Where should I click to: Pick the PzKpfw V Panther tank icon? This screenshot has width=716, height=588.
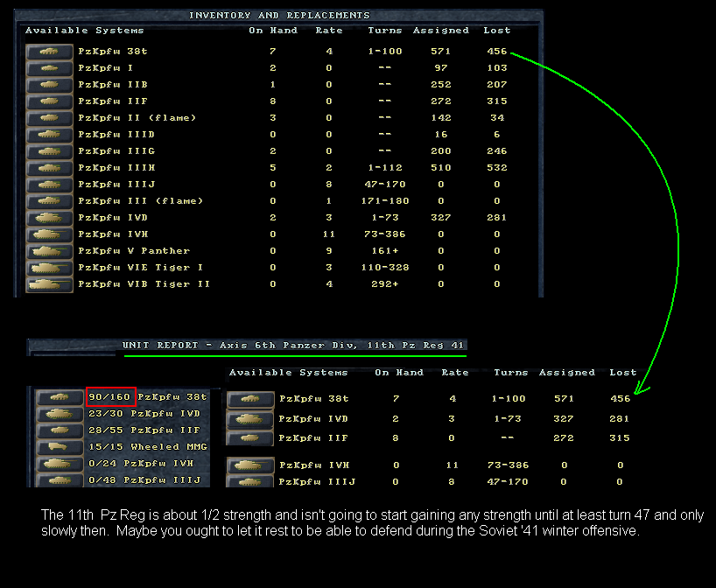(x=49, y=251)
